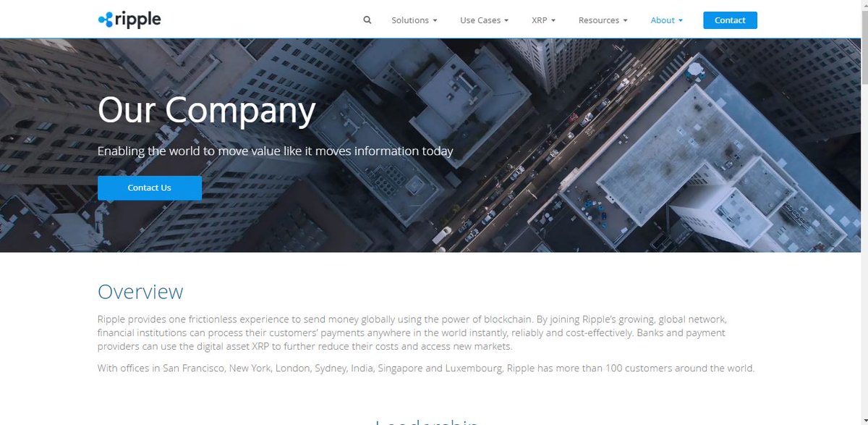This screenshot has width=868, height=425.
Task: Click the blue Contact button in navbar
Action: (x=730, y=20)
